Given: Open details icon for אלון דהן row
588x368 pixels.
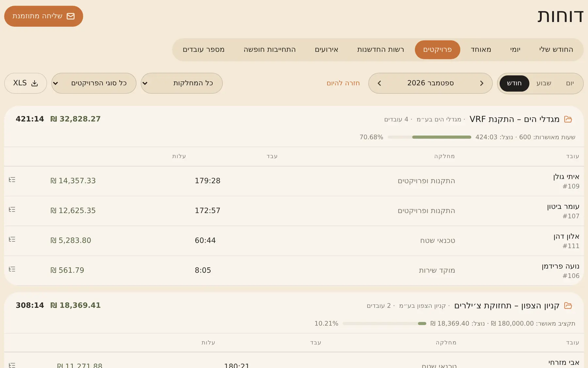Looking at the screenshot, I should 12,239.
